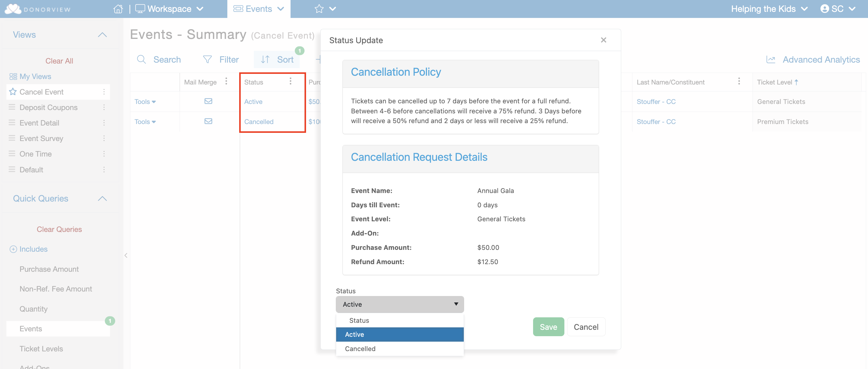The height and width of the screenshot is (369, 868).
Task: Click the mail merge envelope for Cancelled row
Action: pyautogui.click(x=208, y=121)
